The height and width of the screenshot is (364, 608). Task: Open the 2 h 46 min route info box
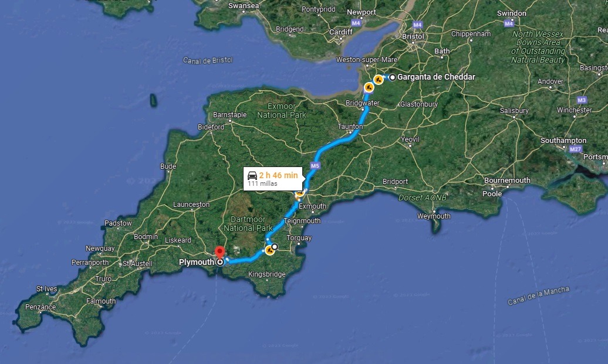(x=272, y=179)
